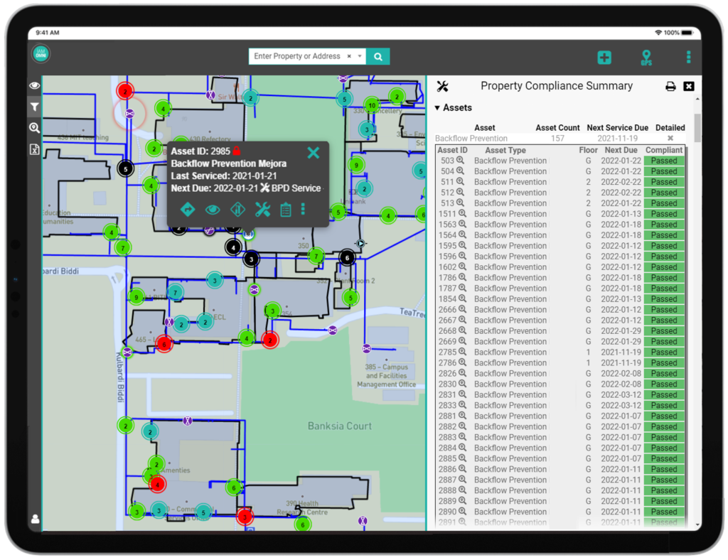The image size is (728, 560).
Task: Select the map search magnifier in sidebar
Action: (x=34, y=128)
